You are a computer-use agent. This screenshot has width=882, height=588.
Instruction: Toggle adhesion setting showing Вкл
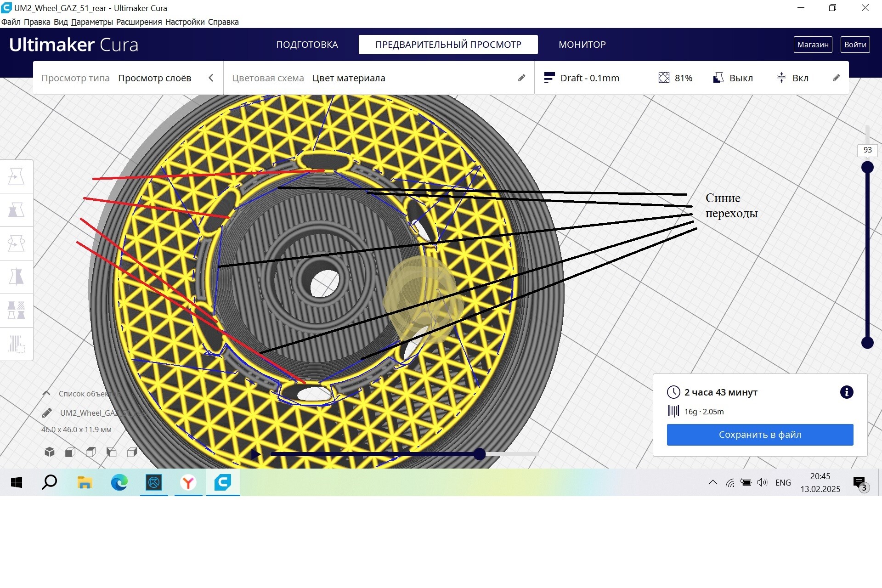click(x=792, y=78)
